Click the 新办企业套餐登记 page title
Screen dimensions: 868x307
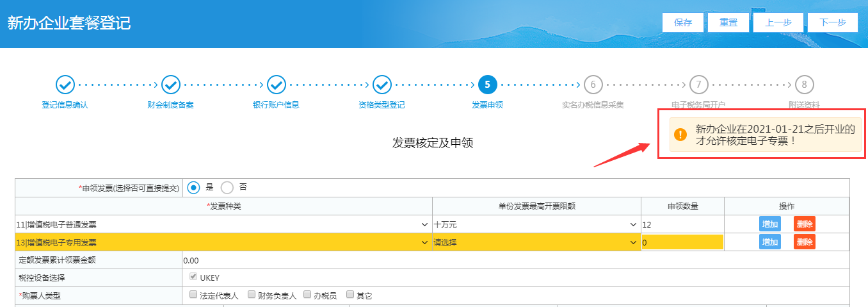click(69, 24)
